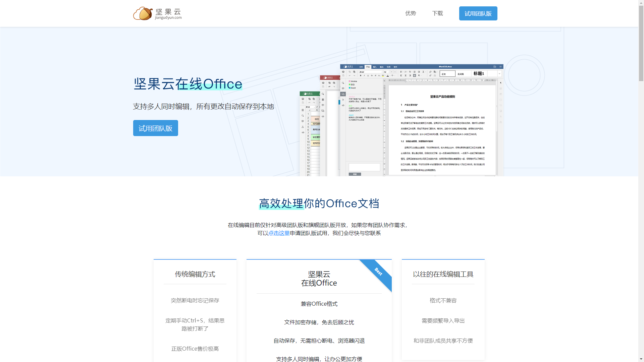The image size is (644, 362).
Task: Follow the 点击这里 trial application link
Action: pyautogui.click(x=279, y=233)
